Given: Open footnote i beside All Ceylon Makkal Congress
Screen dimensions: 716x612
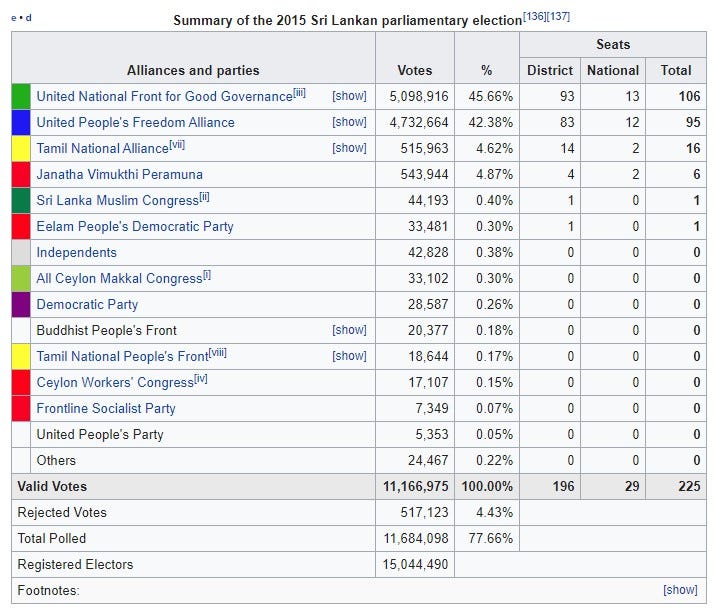Looking at the screenshot, I should pyautogui.click(x=207, y=275).
